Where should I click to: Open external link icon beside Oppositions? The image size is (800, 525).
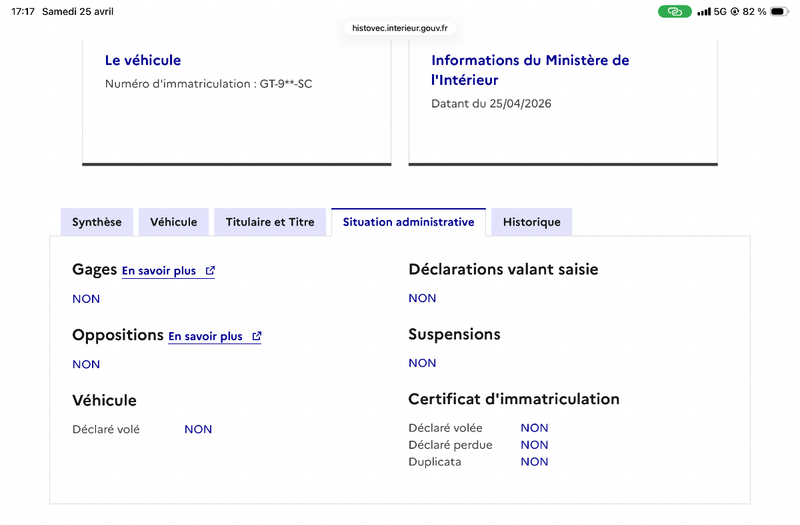click(x=257, y=337)
